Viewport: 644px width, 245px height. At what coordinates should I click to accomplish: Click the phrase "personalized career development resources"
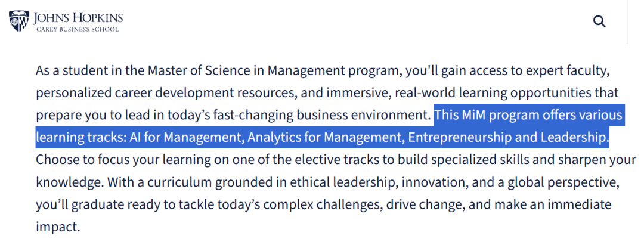click(x=166, y=94)
